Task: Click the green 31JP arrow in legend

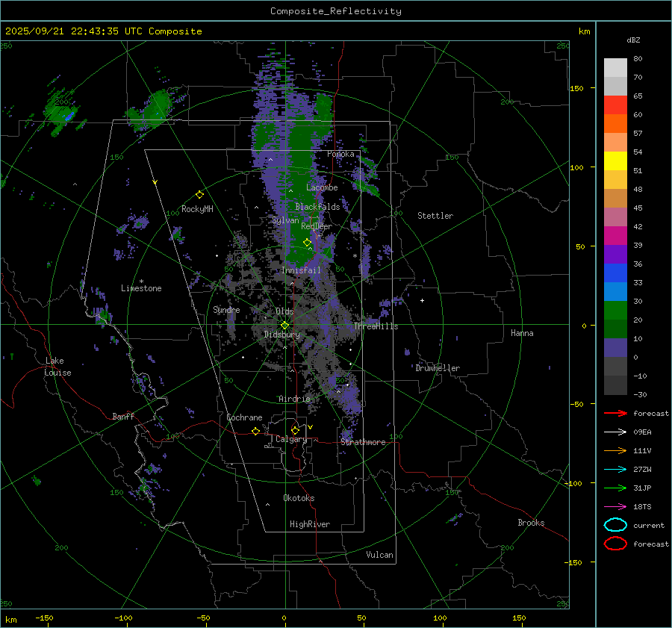Action: click(615, 488)
